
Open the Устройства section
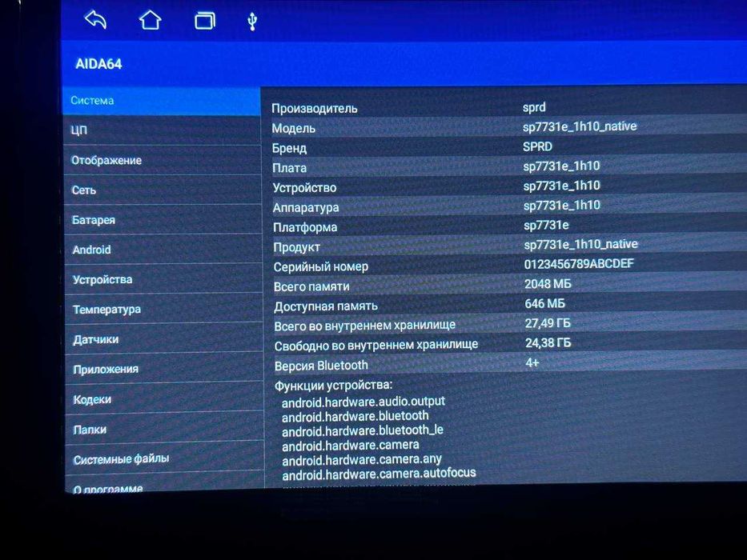[x=164, y=279]
